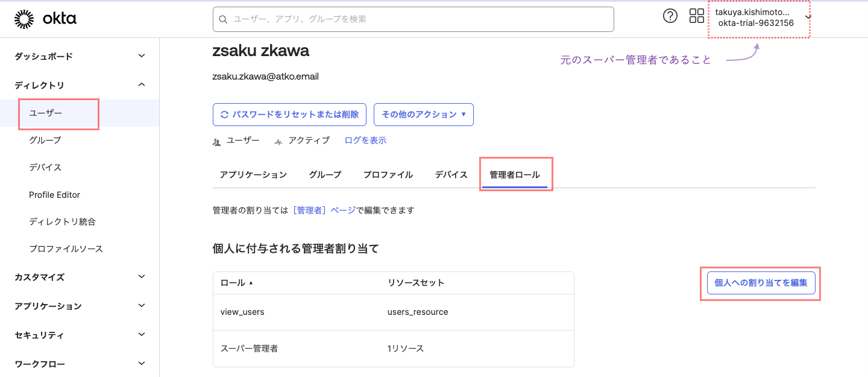Switch to the プロファイル tab

tap(388, 174)
